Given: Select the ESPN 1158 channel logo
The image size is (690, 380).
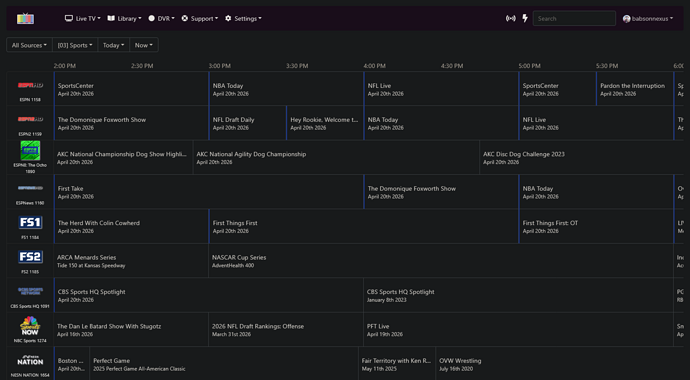Looking at the screenshot, I should pos(30,85).
